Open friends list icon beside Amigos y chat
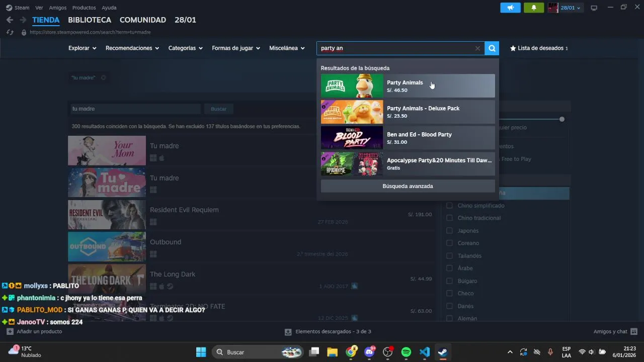The image size is (644, 362). [634, 331]
